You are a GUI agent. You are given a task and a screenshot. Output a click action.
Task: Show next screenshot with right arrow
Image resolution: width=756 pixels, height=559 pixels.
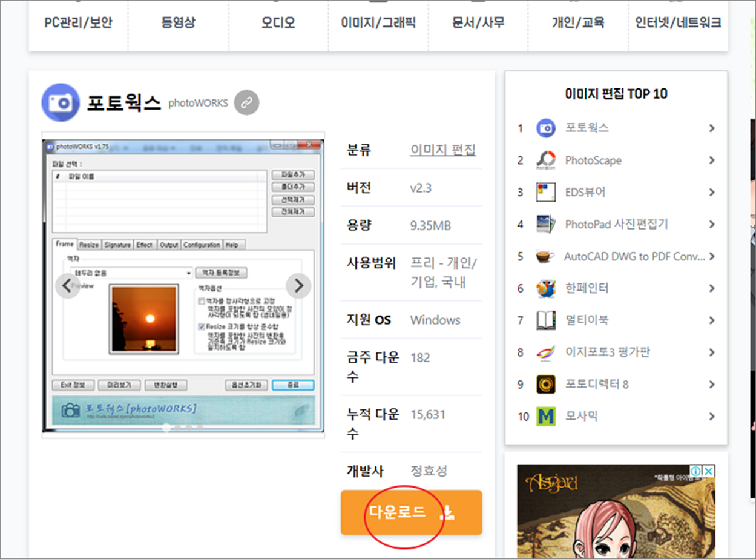[x=298, y=286]
